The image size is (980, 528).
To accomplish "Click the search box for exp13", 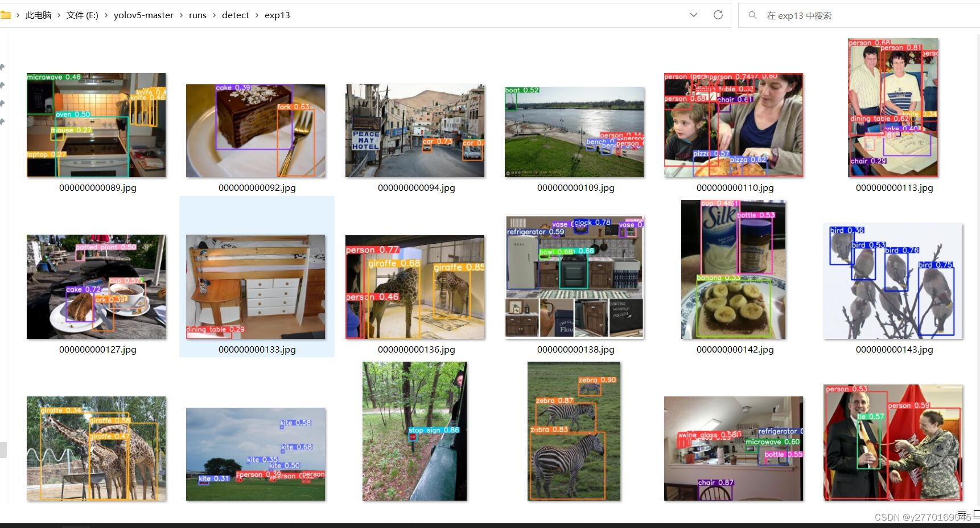I will pos(859,15).
